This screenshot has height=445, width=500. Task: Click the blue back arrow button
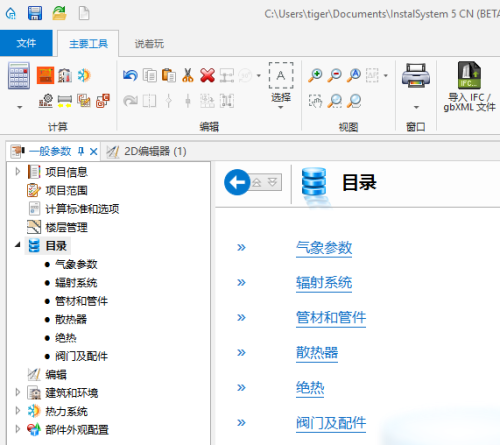[237, 182]
